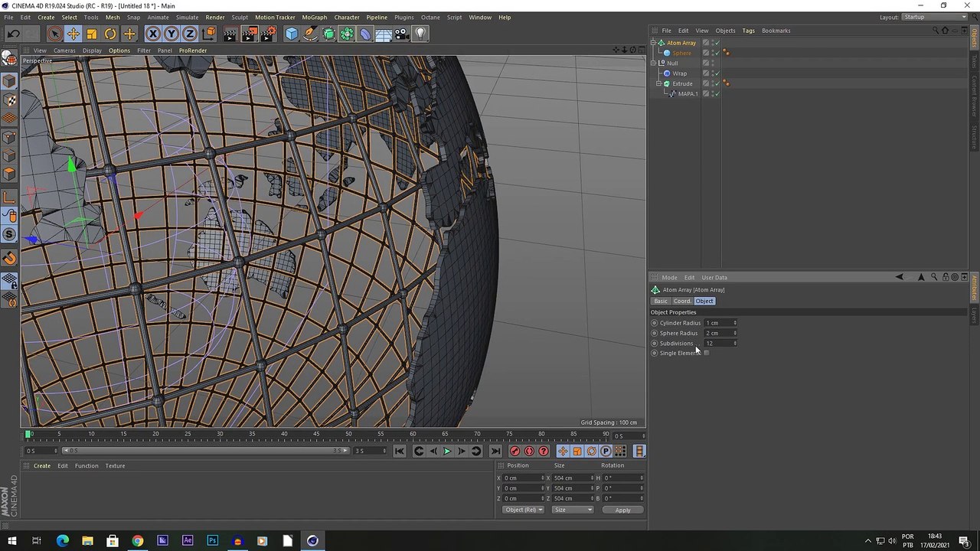Open the material manager Create menu

(42, 465)
